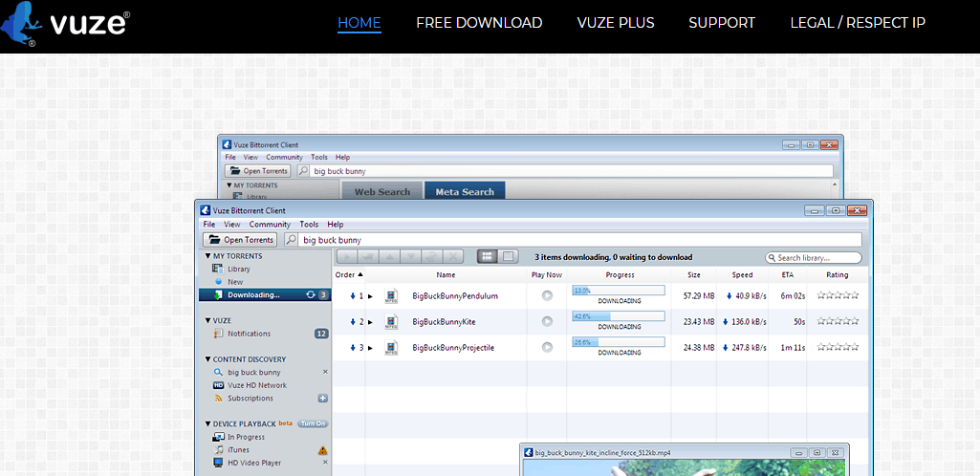Sort by the Order column header
The width and height of the screenshot is (980, 476).
pos(349,275)
